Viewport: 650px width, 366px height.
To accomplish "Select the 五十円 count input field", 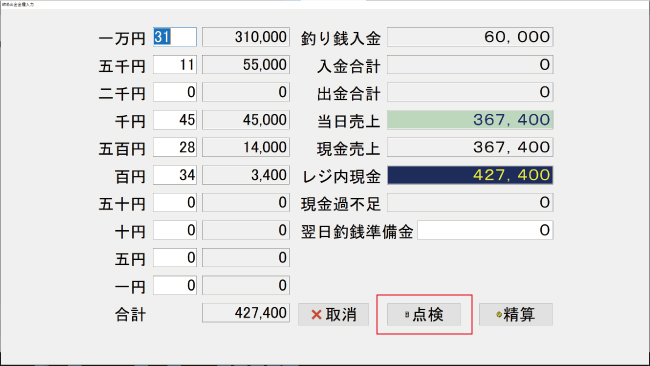I will click(x=175, y=203).
